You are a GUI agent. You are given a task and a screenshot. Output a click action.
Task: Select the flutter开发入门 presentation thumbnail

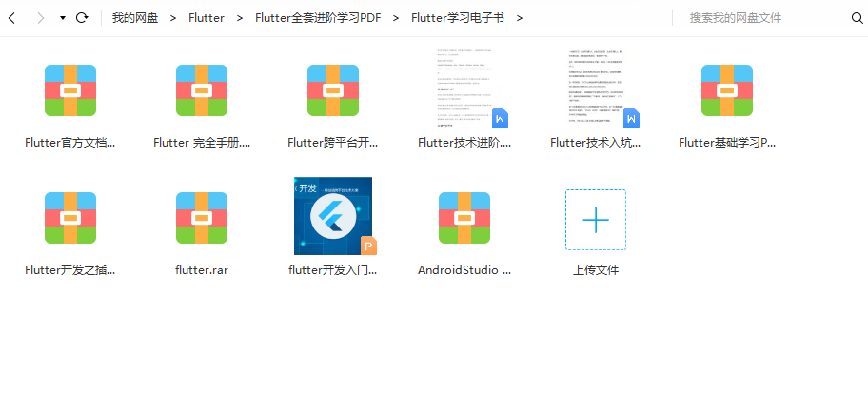pyautogui.click(x=334, y=216)
